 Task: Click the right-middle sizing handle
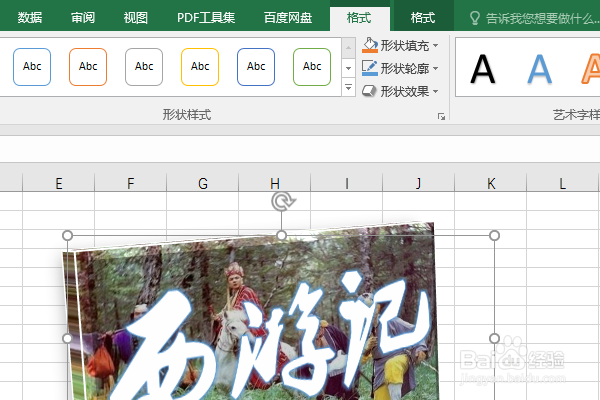click(x=494, y=338)
